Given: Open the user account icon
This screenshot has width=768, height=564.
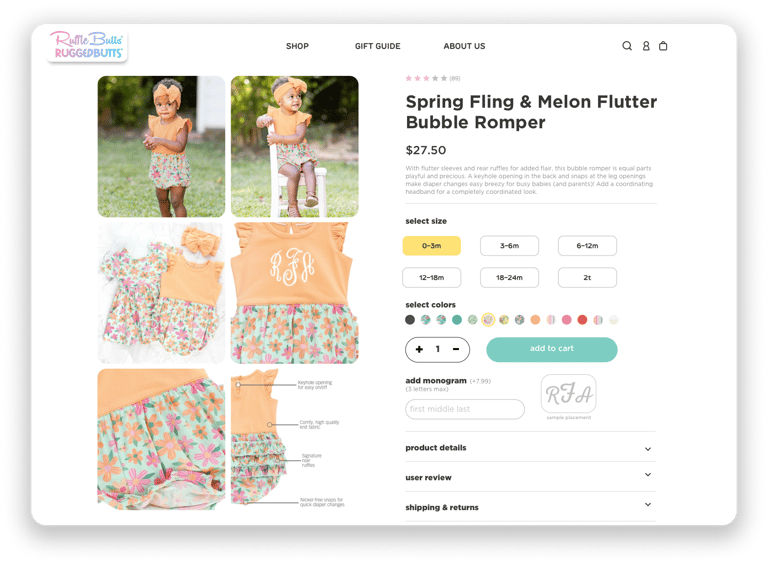Looking at the screenshot, I should coord(646,46).
